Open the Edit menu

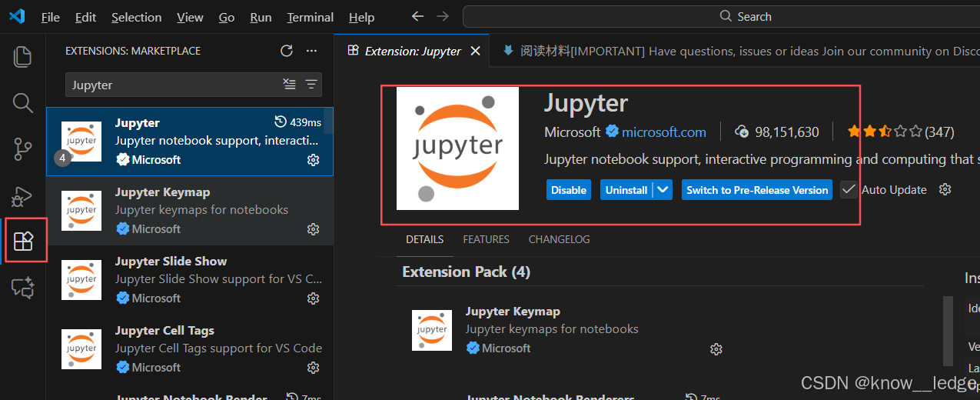coord(86,17)
